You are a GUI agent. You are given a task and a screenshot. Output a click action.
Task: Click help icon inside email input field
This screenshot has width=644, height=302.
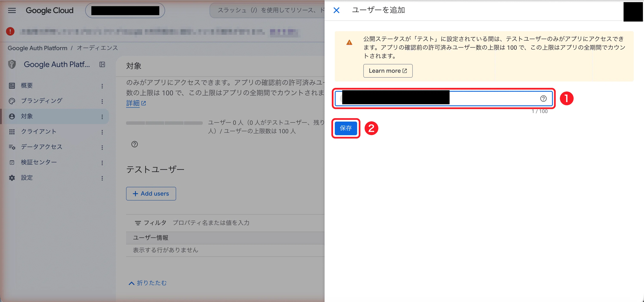[543, 98]
